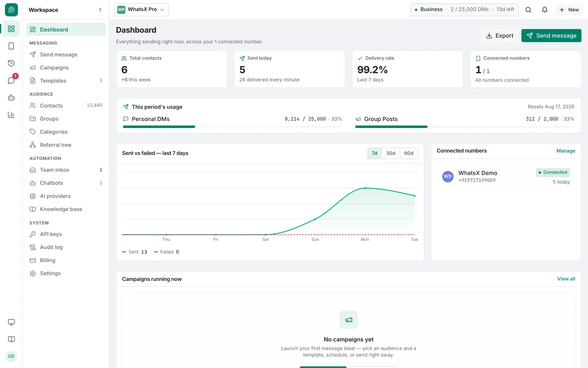The image size is (588, 368).
Task: Open Templates in the sidebar
Action: (66, 81)
